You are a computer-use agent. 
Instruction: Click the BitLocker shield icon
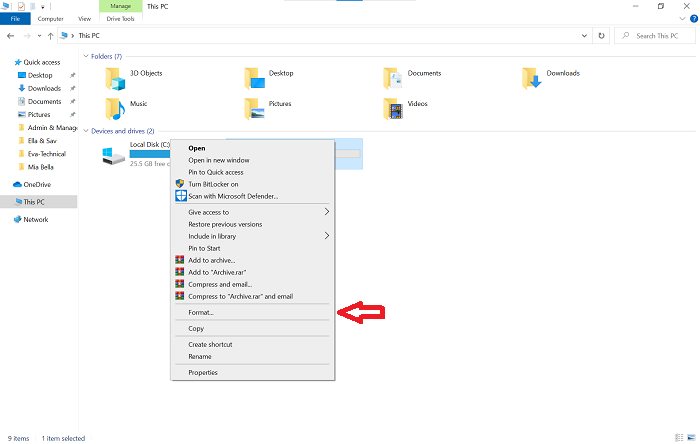(x=180, y=184)
